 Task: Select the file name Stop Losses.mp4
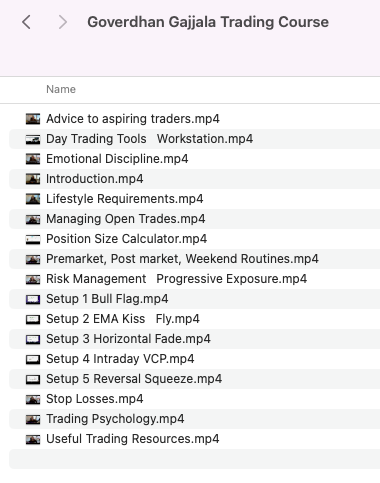point(95,399)
